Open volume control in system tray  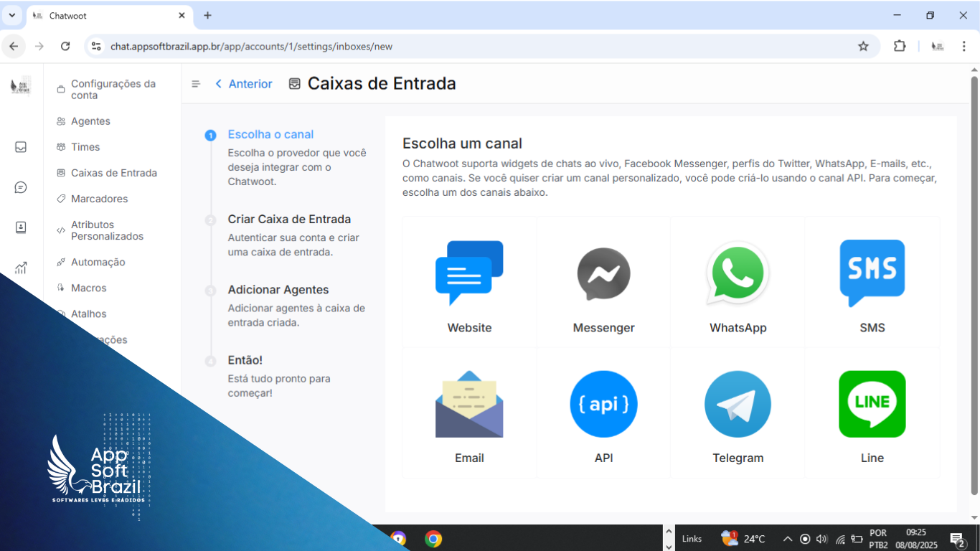822,539
